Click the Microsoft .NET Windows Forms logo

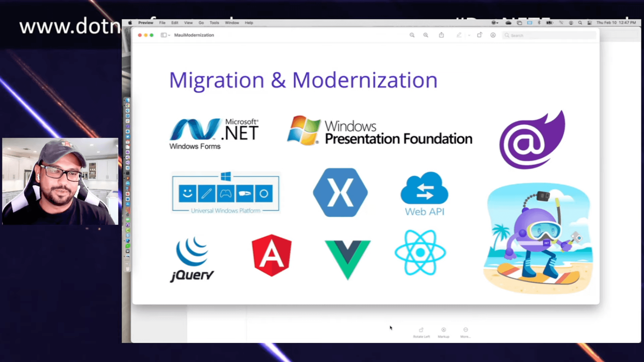coord(214,133)
